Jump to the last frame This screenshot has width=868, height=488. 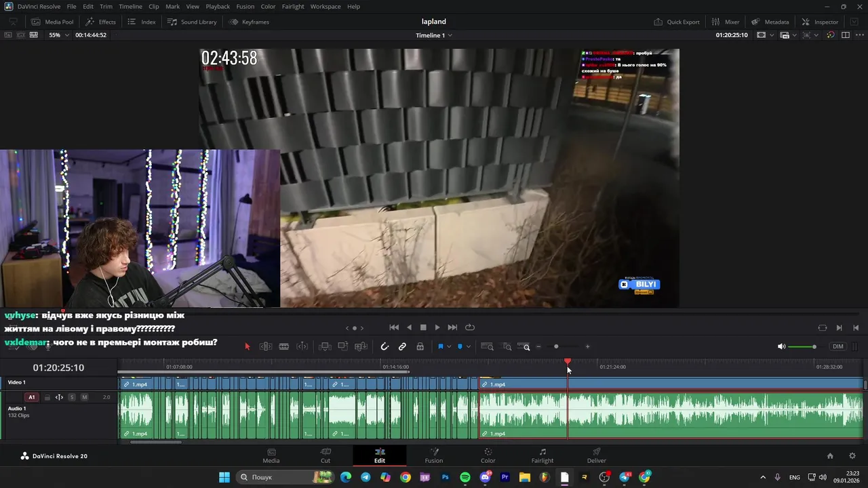coord(452,327)
